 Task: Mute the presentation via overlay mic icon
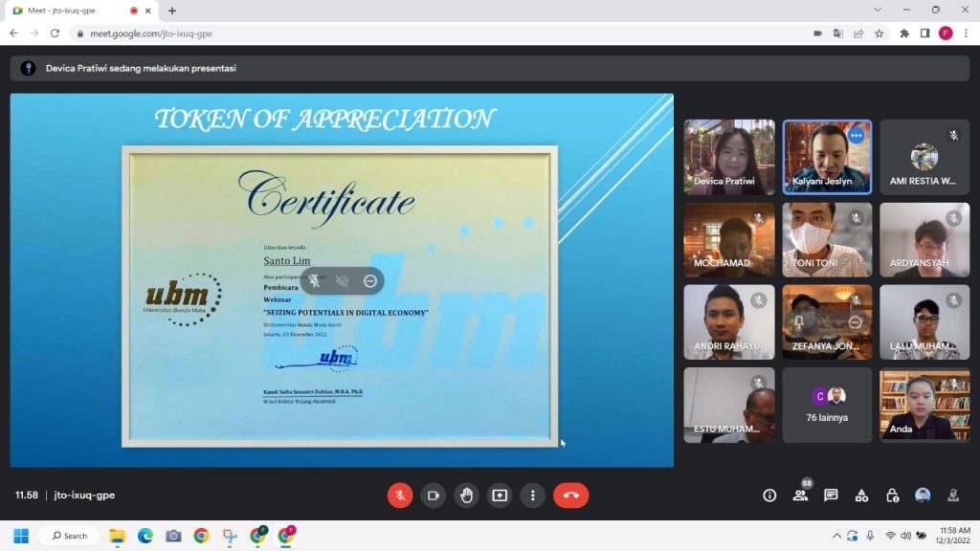pos(314,281)
